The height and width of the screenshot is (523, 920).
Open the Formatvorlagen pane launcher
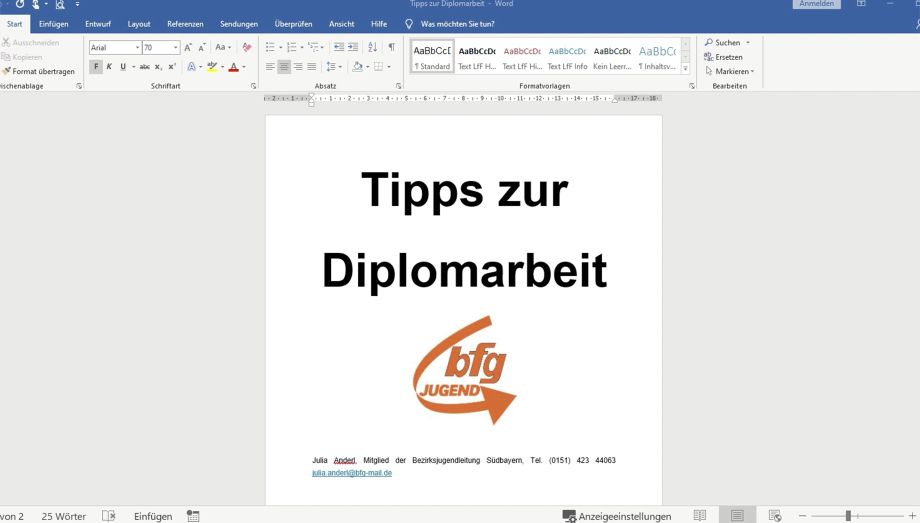(692, 86)
